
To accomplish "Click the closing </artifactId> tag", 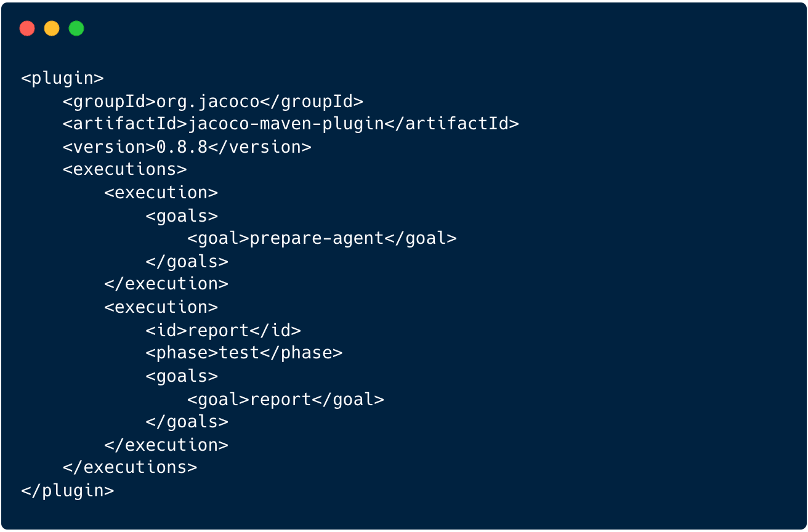I will tap(451, 124).
